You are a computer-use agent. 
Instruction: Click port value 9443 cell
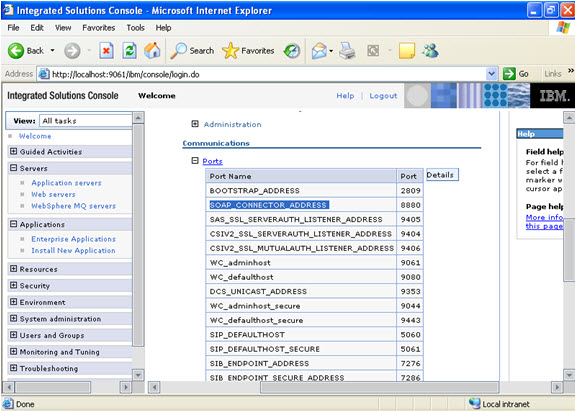[x=410, y=320]
